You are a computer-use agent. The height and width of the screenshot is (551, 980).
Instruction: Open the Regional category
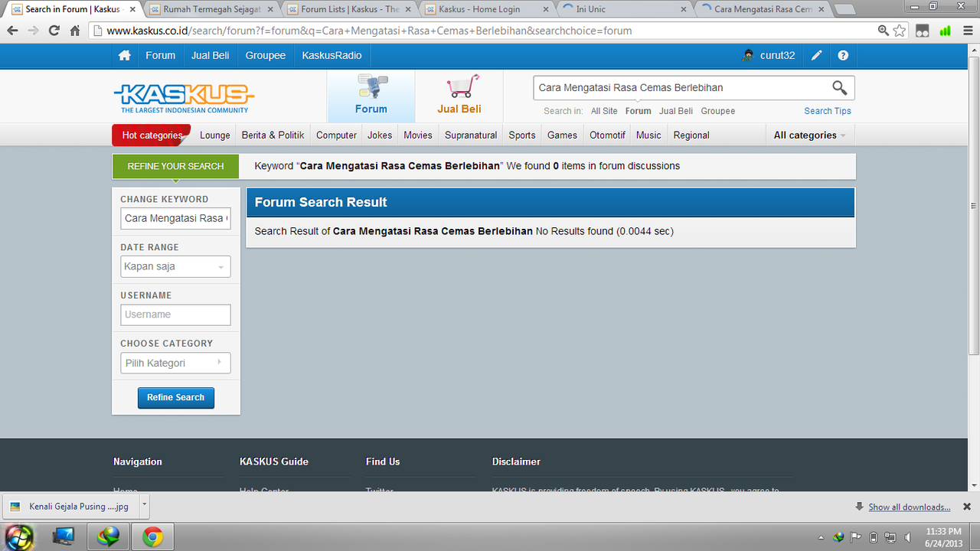tap(691, 135)
